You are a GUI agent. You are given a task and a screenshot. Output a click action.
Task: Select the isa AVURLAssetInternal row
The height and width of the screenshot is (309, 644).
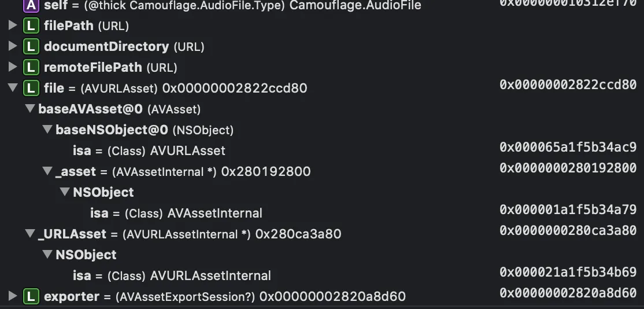point(172,276)
